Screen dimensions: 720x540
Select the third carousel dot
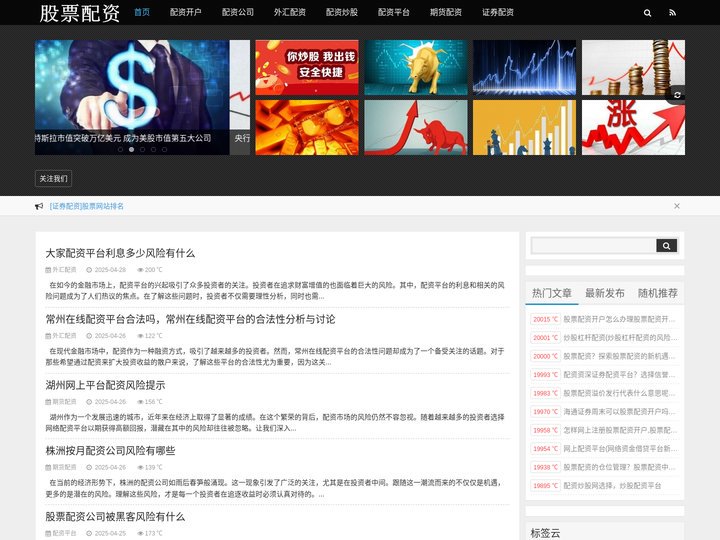pos(142,149)
